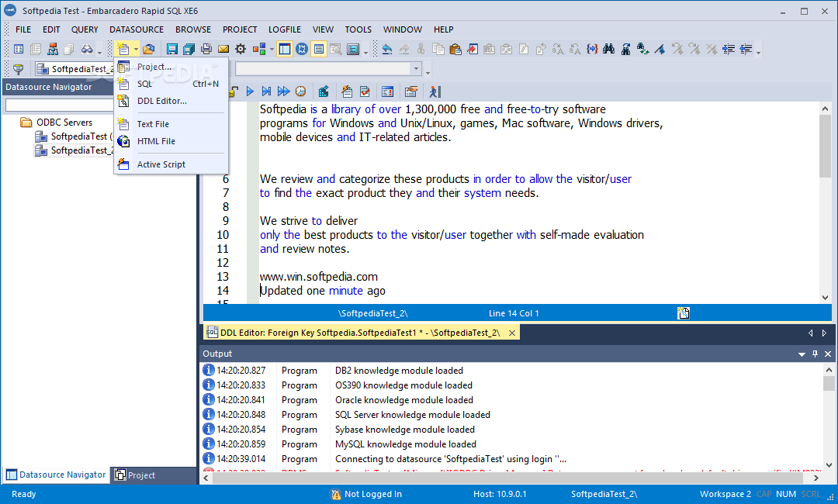Image resolution: width=838 pixels, height=504 pixels.
Task: Click the colored squares toolbar icon
Action: pos(259,49)
